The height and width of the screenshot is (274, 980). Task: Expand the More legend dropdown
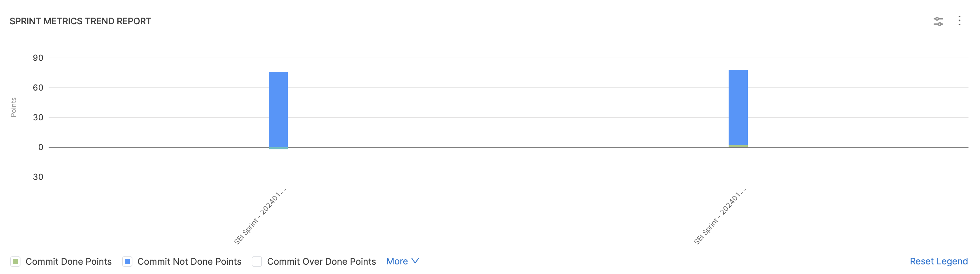(402, 261)
